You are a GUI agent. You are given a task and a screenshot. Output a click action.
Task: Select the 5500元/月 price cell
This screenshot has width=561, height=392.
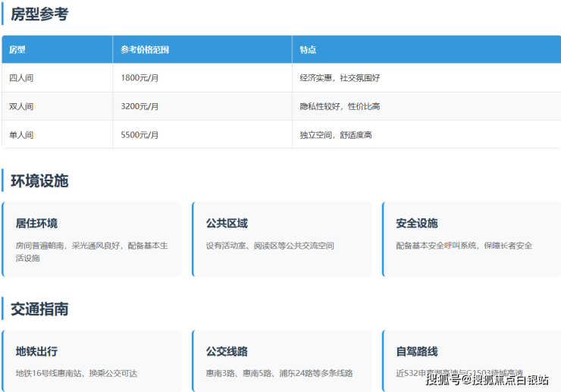point(139,135)
